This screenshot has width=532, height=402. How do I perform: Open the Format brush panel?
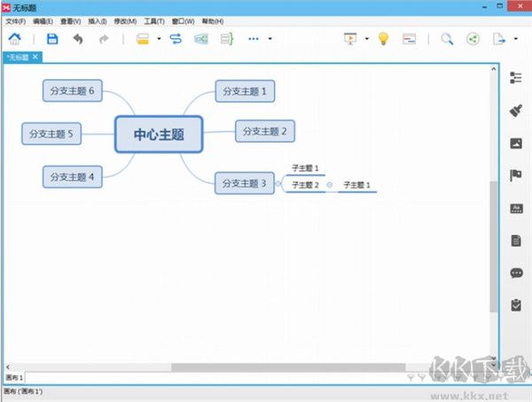pos(516,111)
